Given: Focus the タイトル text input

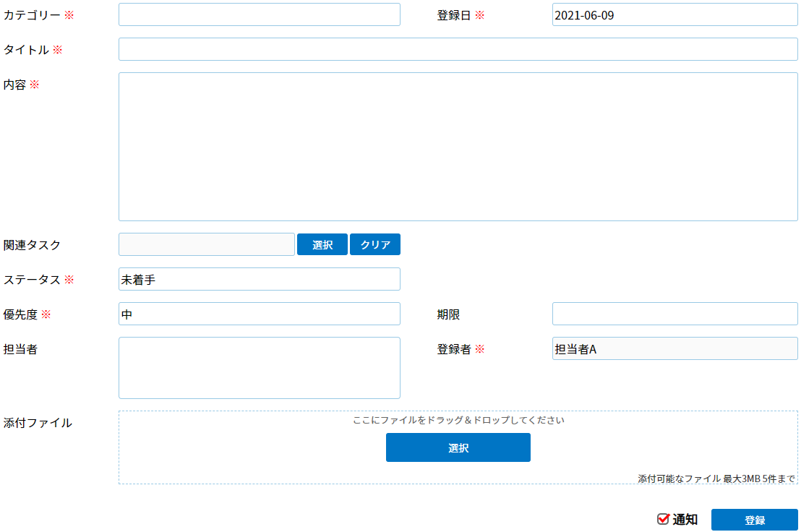Looking at the screenshot, I should tap(458, 49).
